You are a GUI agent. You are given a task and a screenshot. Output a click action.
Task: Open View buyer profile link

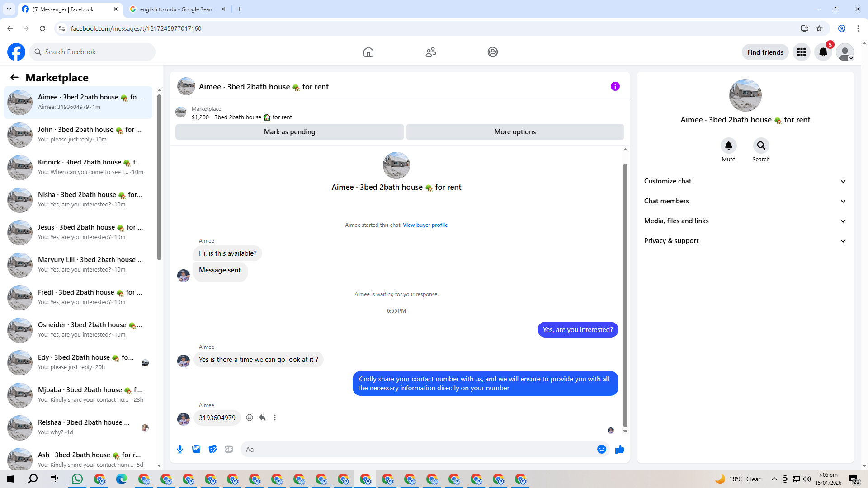425,225
